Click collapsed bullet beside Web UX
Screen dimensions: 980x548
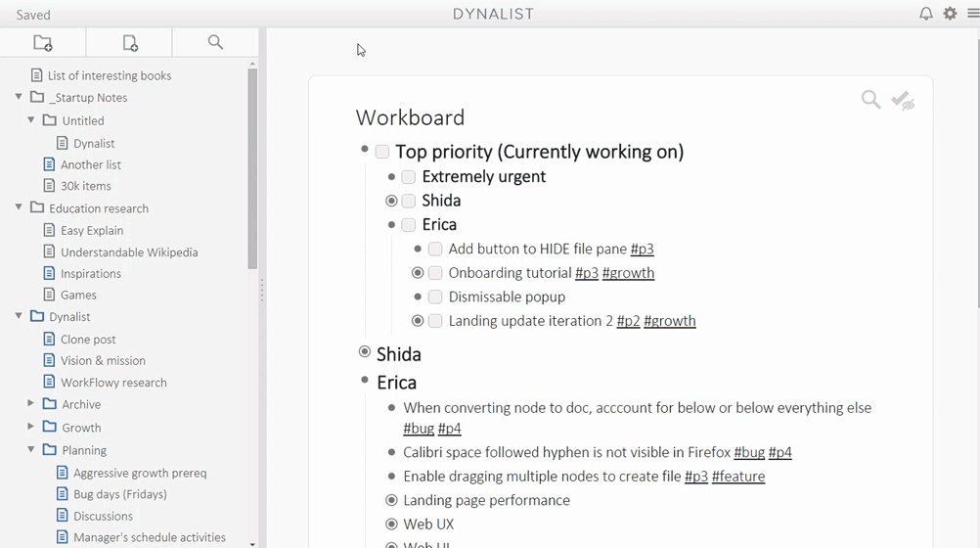(392, 524)
